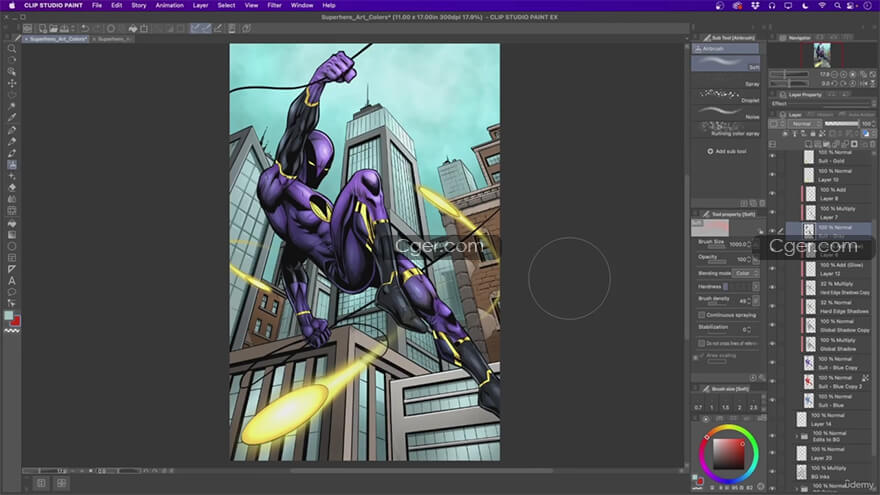Open the Blending mode Color dropdown
This screenshot has width=880, height=495.
coord(745,273)
